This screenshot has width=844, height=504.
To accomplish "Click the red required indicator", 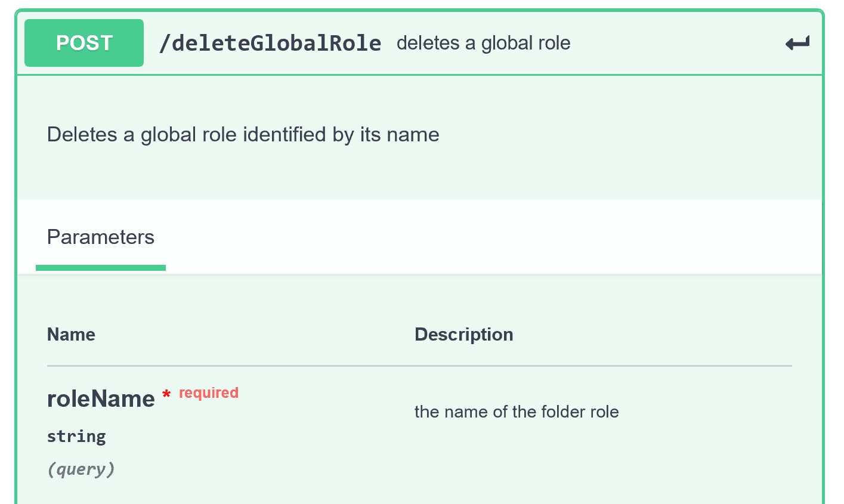I will [x=208, y=392].
